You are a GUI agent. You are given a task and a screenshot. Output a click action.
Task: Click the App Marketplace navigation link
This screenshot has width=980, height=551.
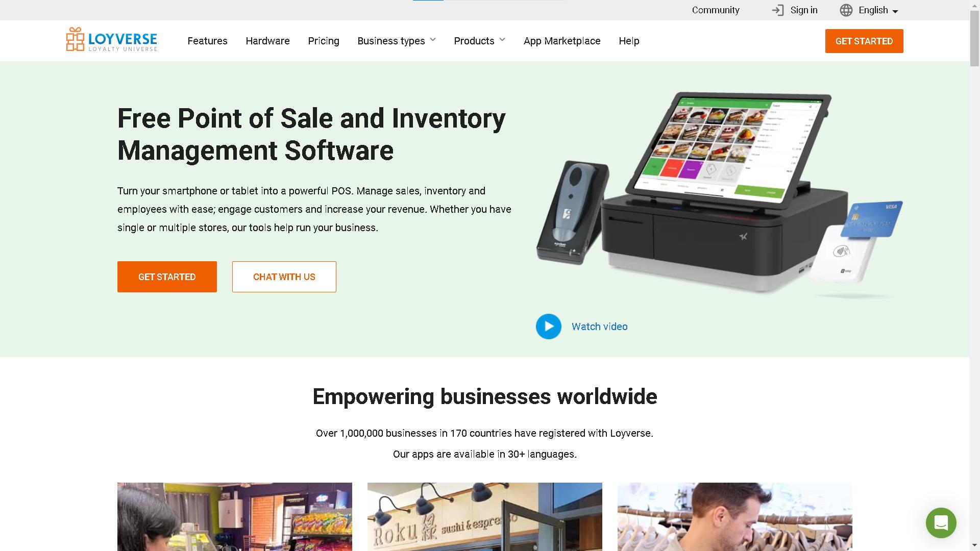click(x=562, y=40)
